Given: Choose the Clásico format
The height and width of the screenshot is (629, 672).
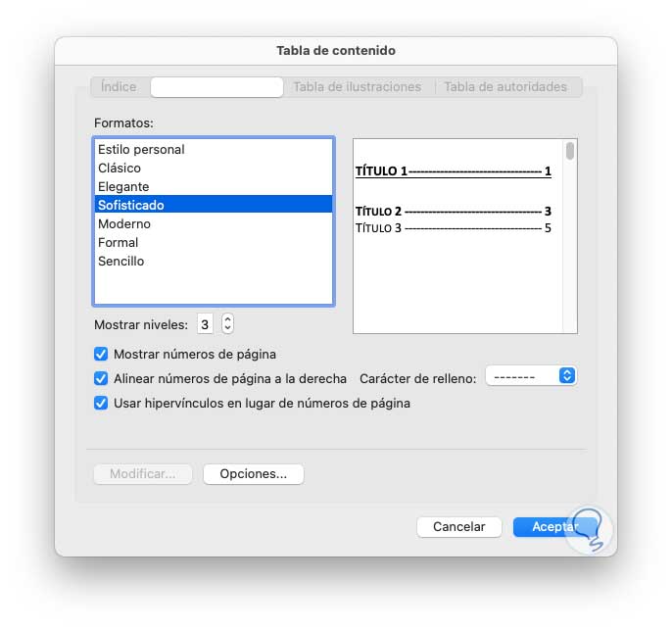Looking at the screenshot, I should [x=120, y=169].
